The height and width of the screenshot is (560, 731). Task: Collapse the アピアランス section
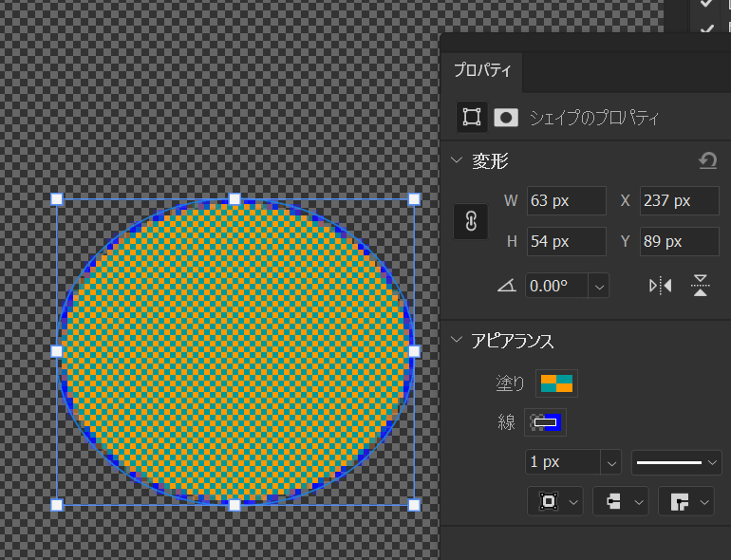[457, 342]
